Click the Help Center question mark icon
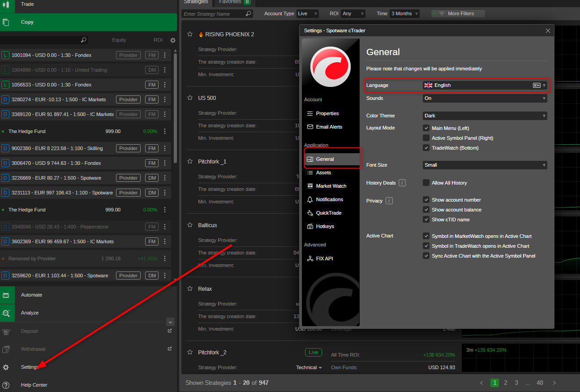This screenshot has height=392, width=580. click(x=6, y=385)
